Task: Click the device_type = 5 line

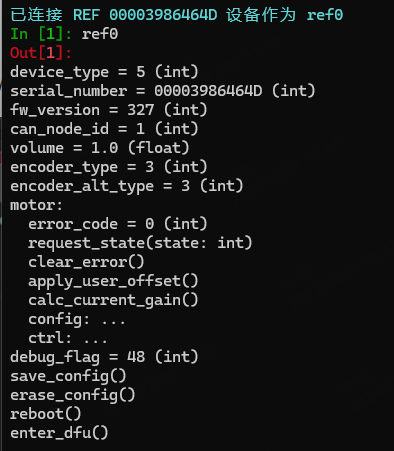Action: click(x=104, y=72)
